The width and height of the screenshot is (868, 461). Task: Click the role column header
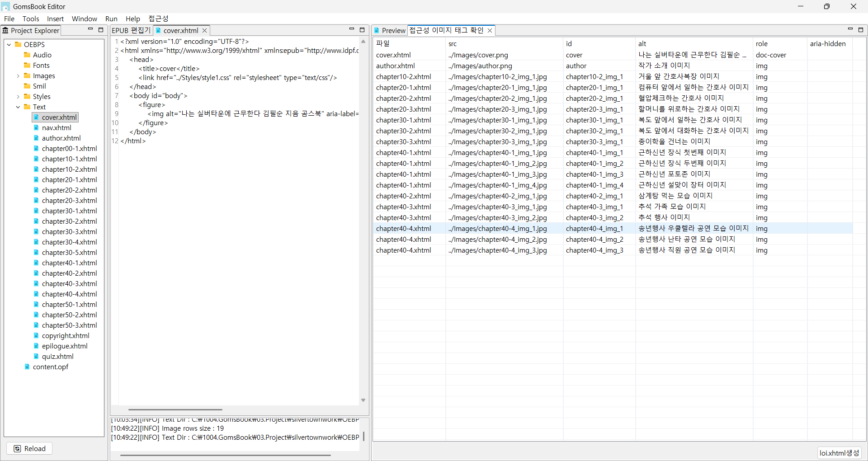click(780, 43)
